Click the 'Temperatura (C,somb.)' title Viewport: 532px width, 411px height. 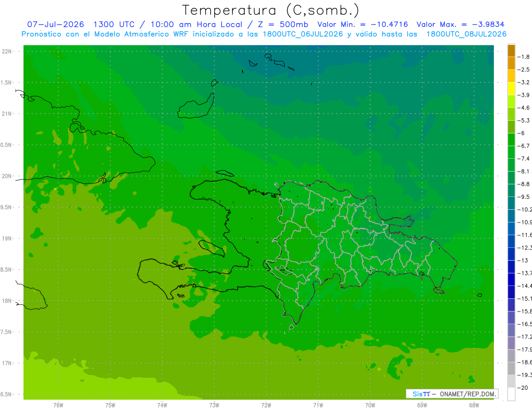(x=270, y=10)
